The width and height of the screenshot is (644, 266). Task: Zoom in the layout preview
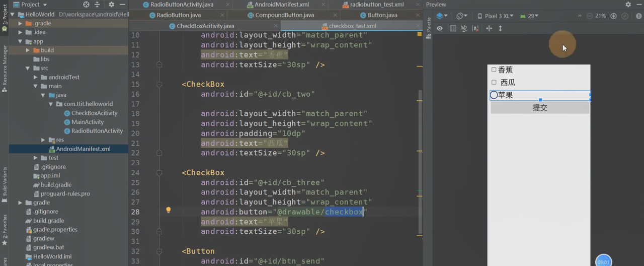pyautogui.click(x=613, y=16)
